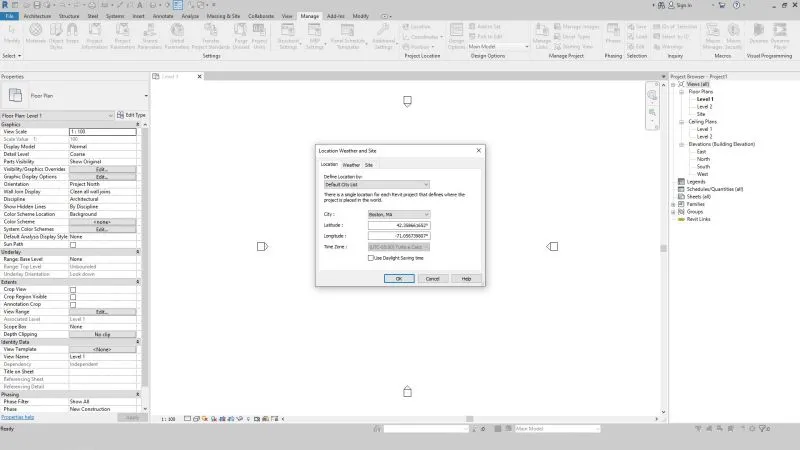Image resolution: width=800 pixels, height=450 pixels.
Task: Click the Revit application logo
Action: [x=5, y=5]
